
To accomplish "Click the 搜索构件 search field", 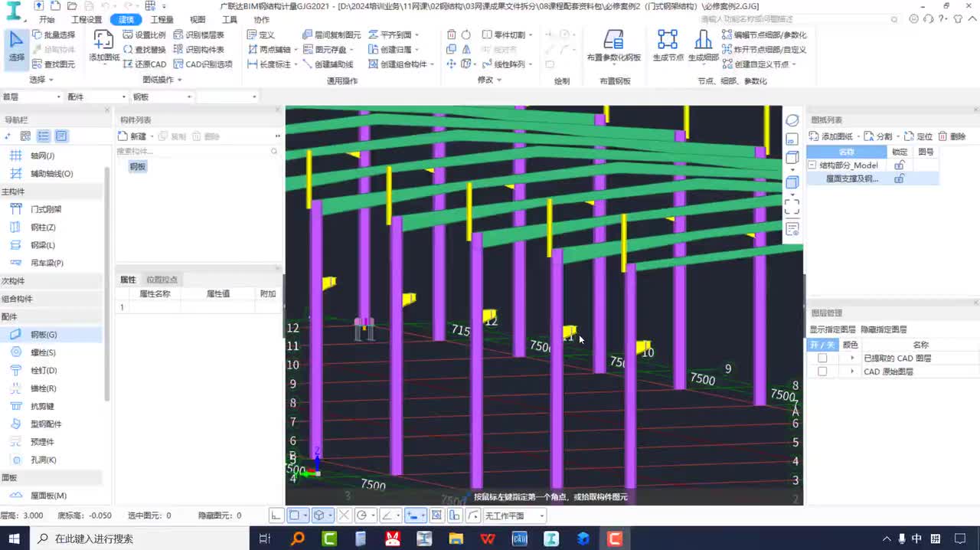I will coord(198,152).
